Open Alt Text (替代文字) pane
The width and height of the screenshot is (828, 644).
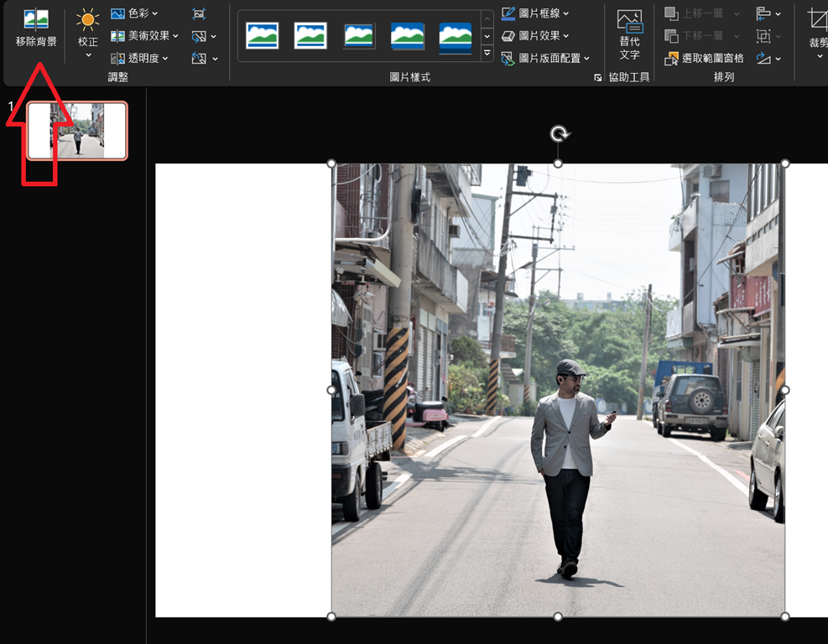pos(629,34)
